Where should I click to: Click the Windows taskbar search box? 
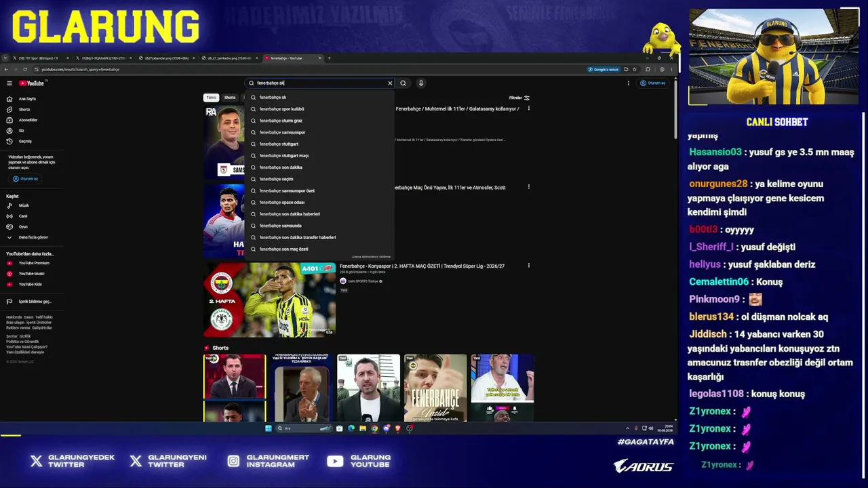point(304,428)
